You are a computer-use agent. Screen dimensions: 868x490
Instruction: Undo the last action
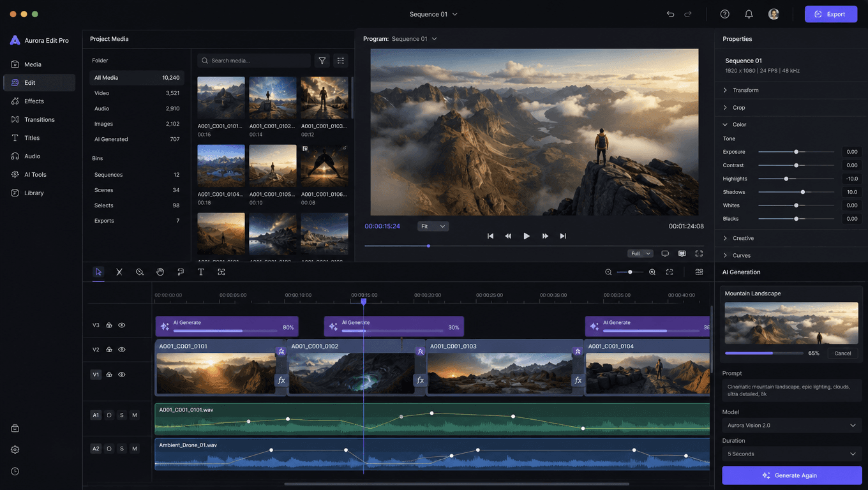tap(670, 14)
